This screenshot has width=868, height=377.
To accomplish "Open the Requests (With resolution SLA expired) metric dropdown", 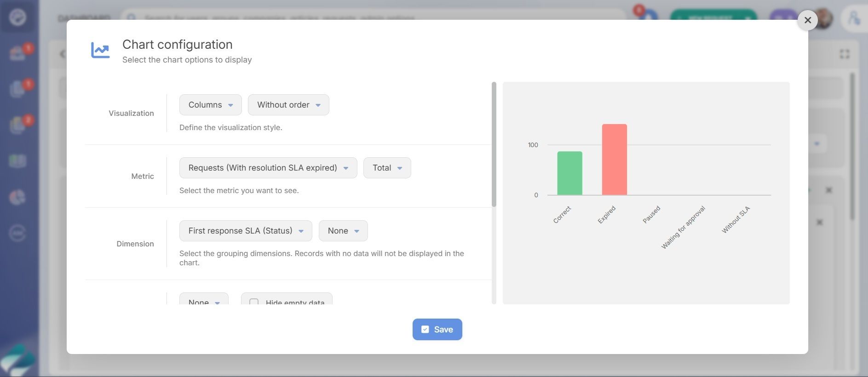I will pos(268,168).
